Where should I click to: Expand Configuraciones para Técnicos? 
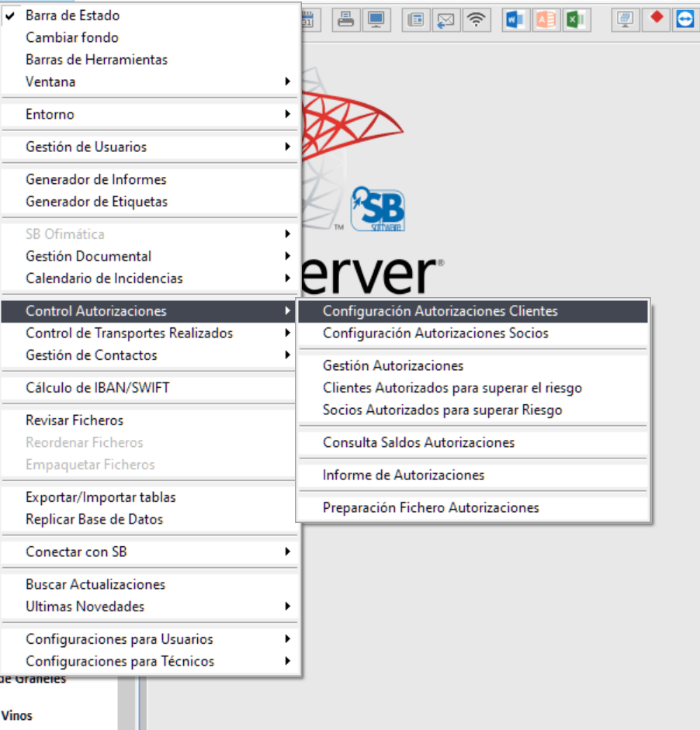tap(99, 661)
